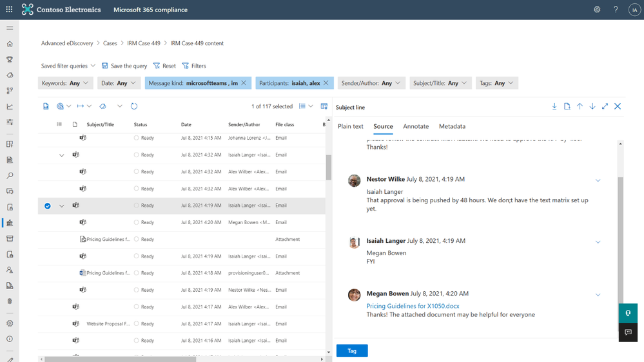Switch to the Source tab
Screen dimensions: 644x362
(383, 126)
